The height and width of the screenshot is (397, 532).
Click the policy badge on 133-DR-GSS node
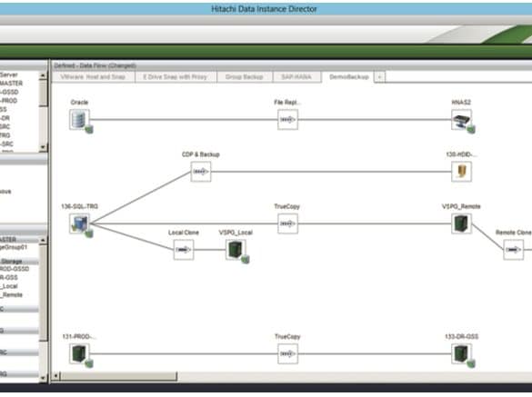coord(471,363)
